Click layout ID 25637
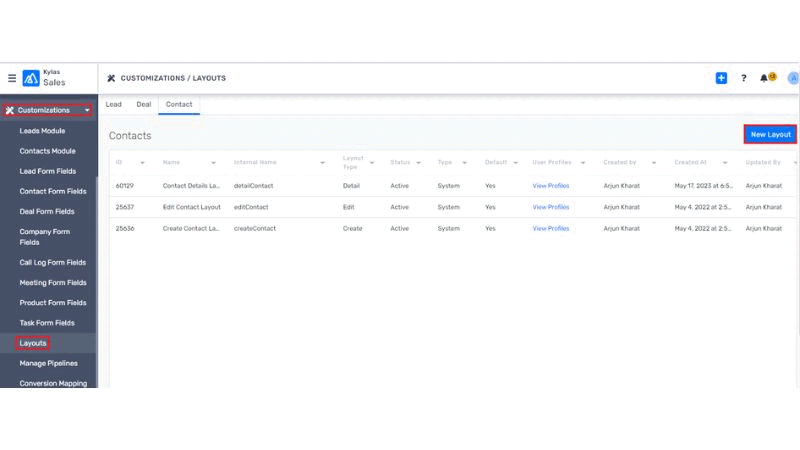This screenshot has width=800, height=450. (x=124, y=207)
